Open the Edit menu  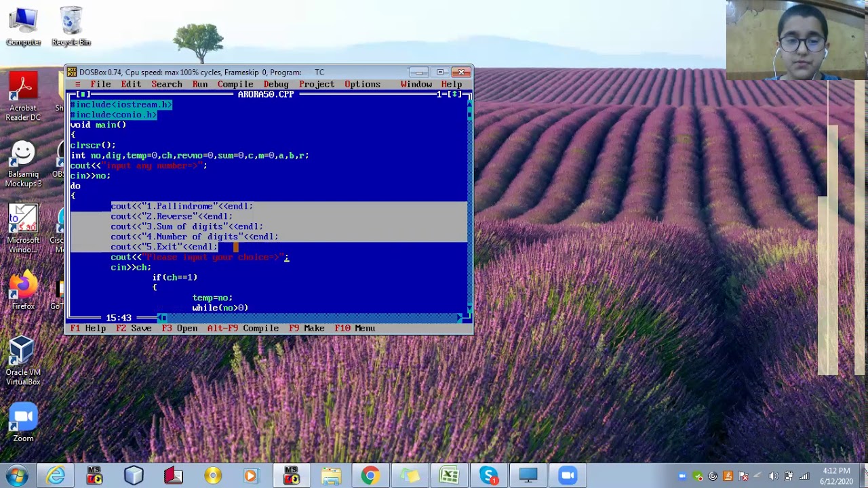click(x=131, y=84)
